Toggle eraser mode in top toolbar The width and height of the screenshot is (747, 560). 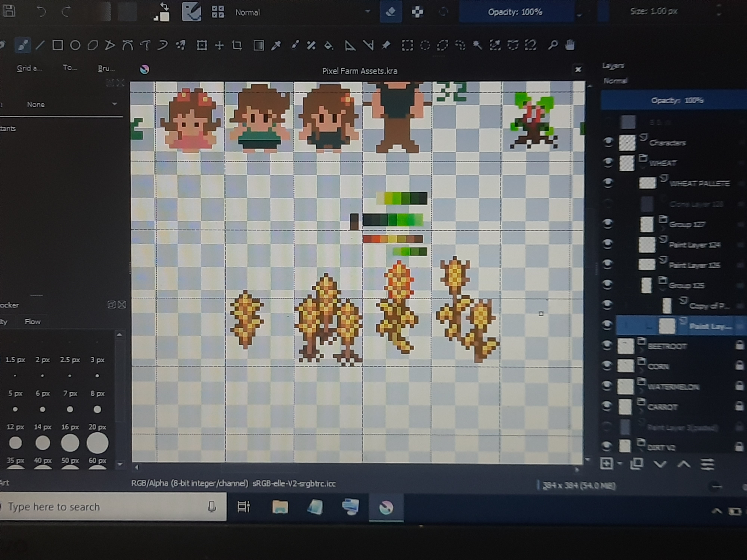[x=391, y=12]
